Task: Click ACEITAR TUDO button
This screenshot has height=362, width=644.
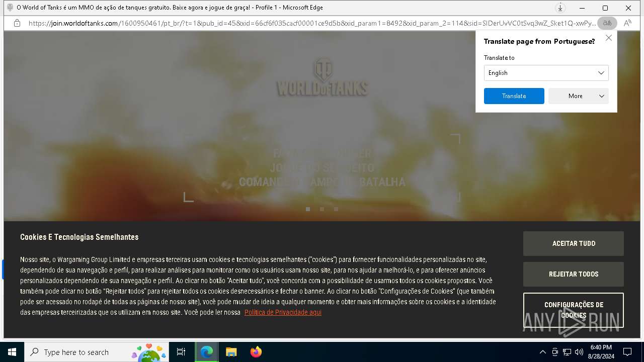Action: coord(573,243)
